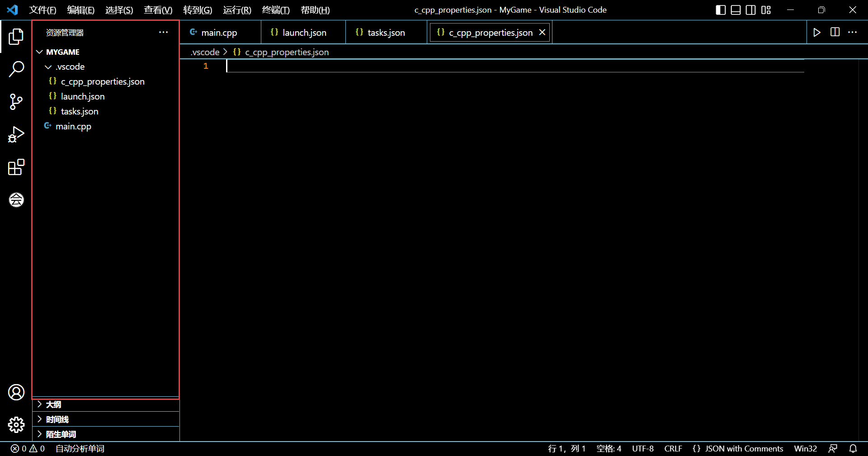Viewport: 868px width, 456px height.
Task: Switch to the main.cpp tab
Action: click(220, 32)
